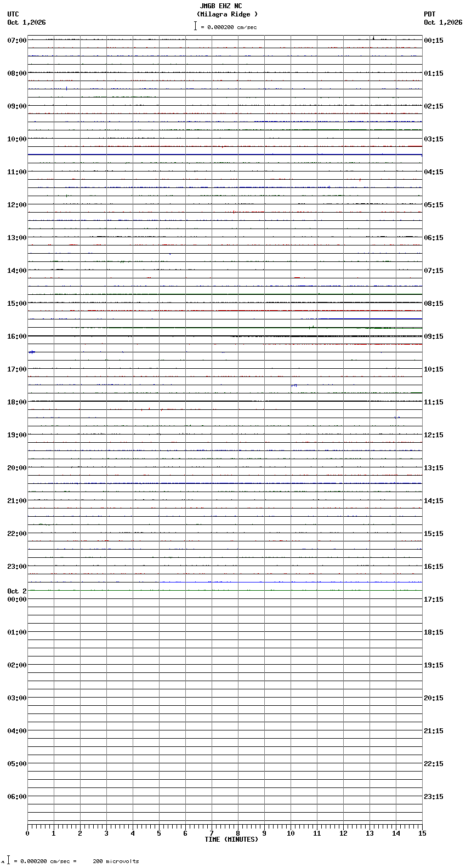Click the "(Milagra Ridge )" subtitle
466x868 pixels.
(227, 14)
